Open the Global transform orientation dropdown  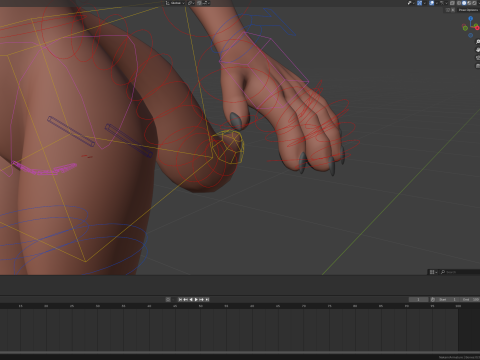coord(175,3)
